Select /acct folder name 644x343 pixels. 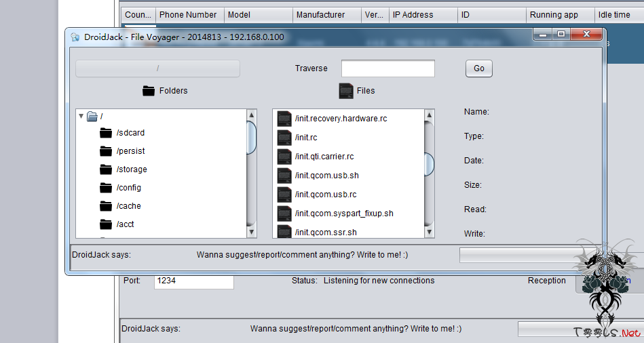tap(126, 224)
